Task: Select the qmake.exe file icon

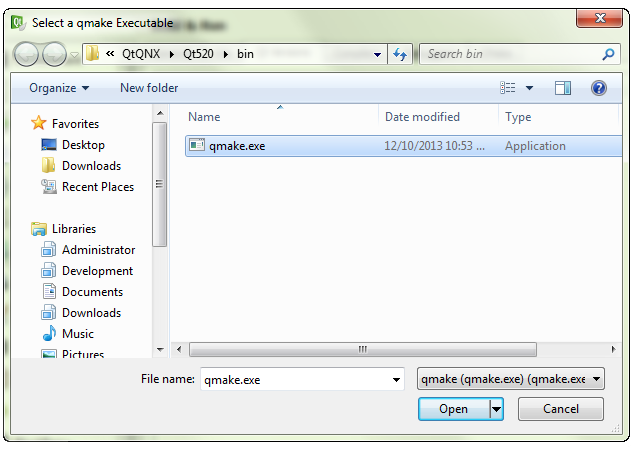Action: (197, 146)
